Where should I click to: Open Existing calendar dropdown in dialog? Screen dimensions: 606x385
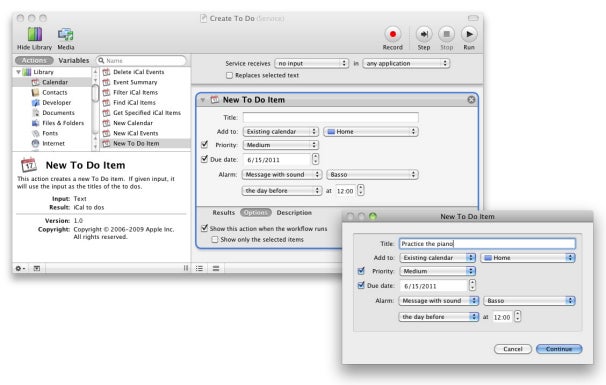(438, 258)
